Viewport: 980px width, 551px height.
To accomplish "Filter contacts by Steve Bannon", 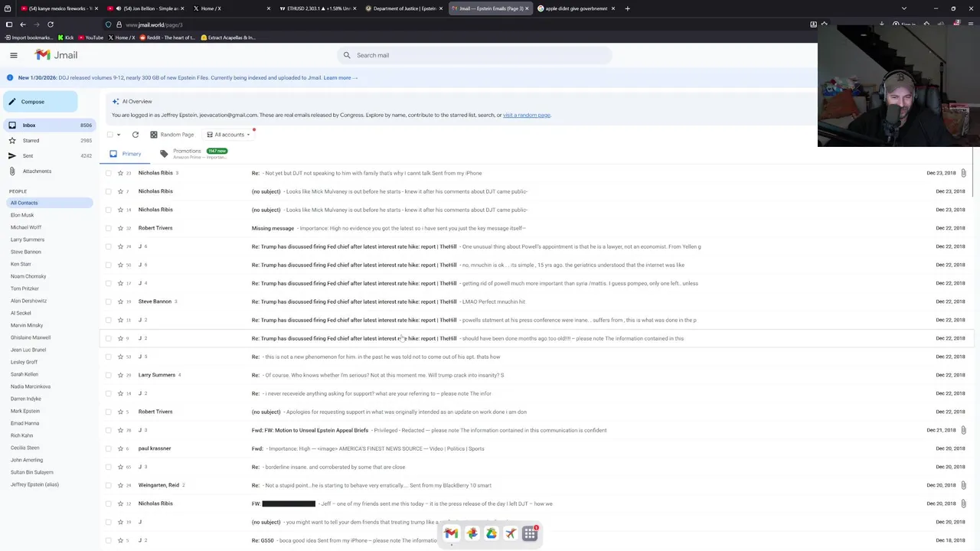I will pyautogui.click(x=26, y=252).
